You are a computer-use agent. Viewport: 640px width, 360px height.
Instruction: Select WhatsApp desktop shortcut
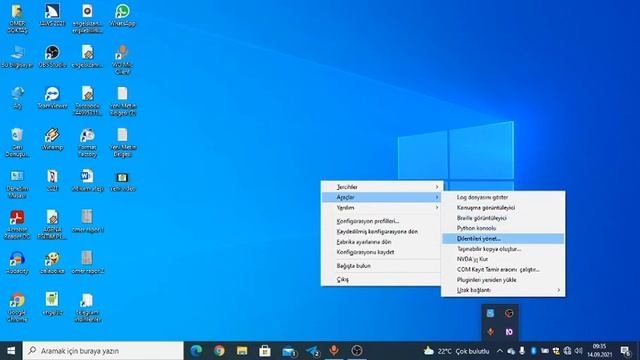[122, 16]
